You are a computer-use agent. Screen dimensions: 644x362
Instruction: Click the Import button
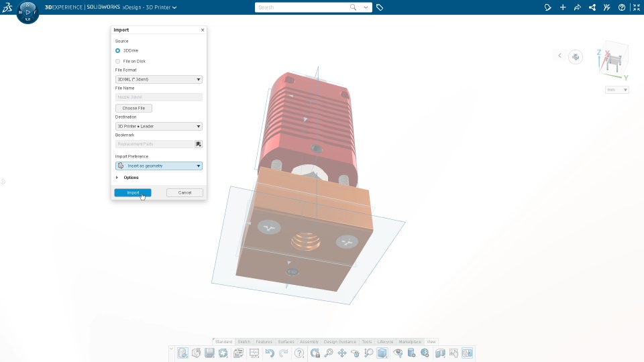(133, 192)
